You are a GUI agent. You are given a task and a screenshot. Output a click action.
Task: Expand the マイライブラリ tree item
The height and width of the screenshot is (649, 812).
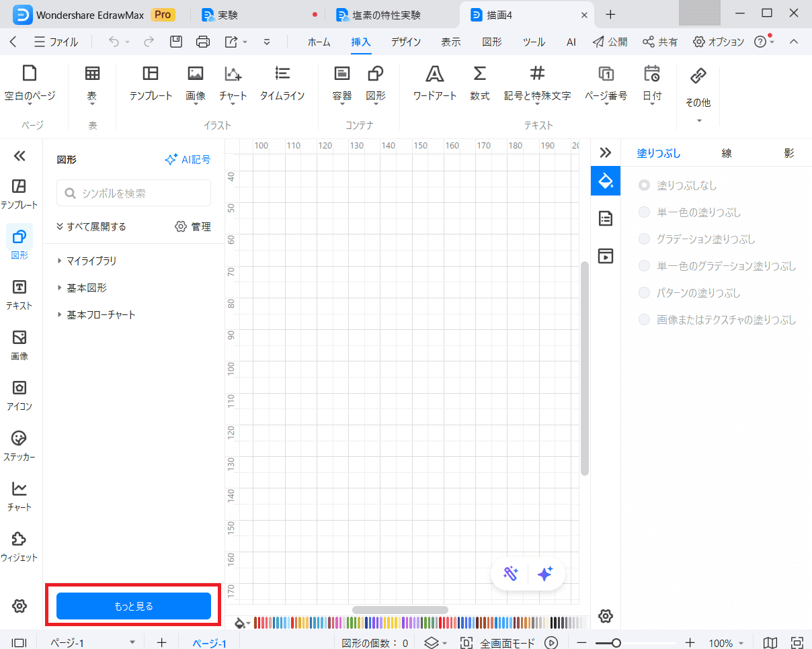(x=91, y=261)
